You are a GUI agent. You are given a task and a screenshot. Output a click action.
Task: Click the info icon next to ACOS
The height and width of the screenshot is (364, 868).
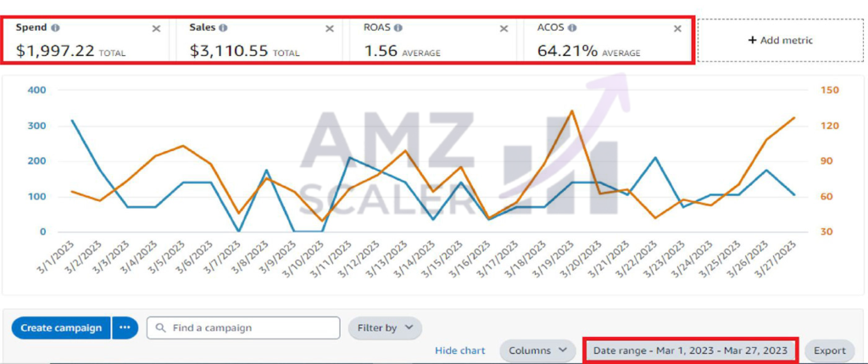(572, 28)
